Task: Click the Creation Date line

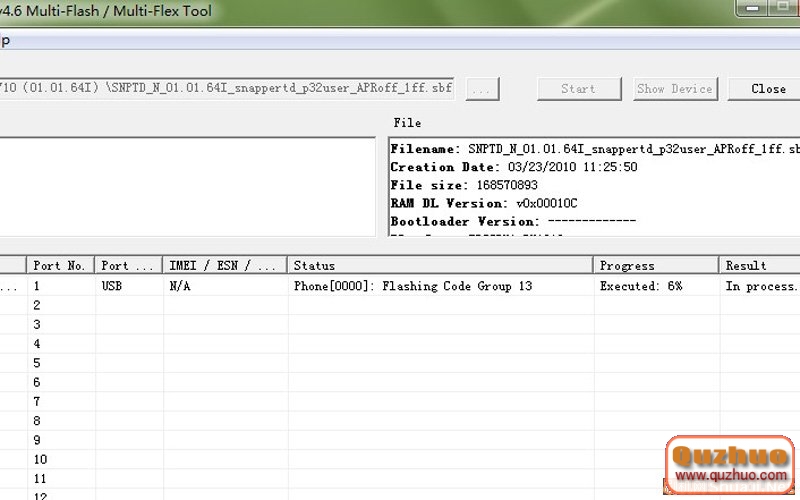Action: pos(514,167)
